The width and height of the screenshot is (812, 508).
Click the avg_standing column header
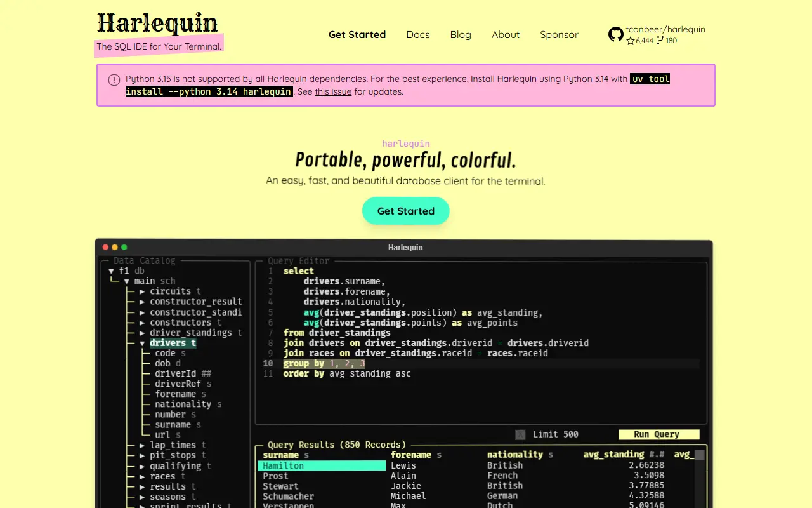pos(624,455)
